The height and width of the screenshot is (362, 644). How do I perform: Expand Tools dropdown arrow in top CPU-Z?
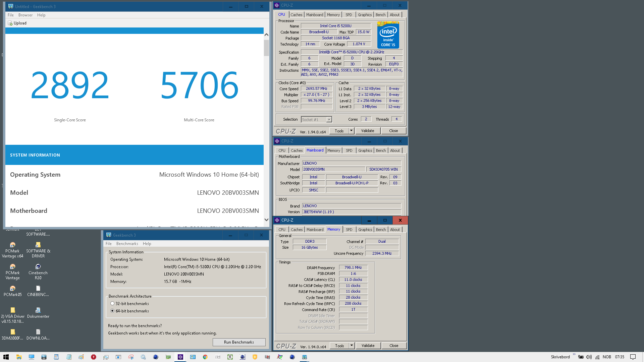click(x=352, y=131)
